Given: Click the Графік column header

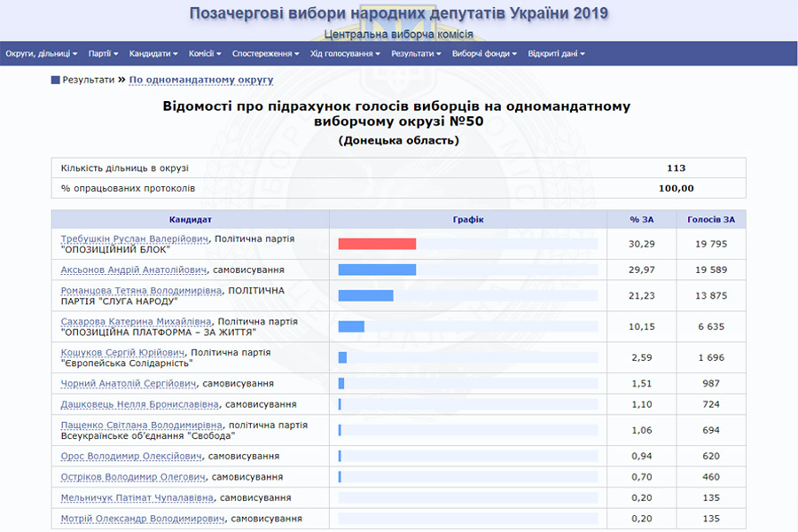Looking at the screenshot, I should click(x=468, y=219).
